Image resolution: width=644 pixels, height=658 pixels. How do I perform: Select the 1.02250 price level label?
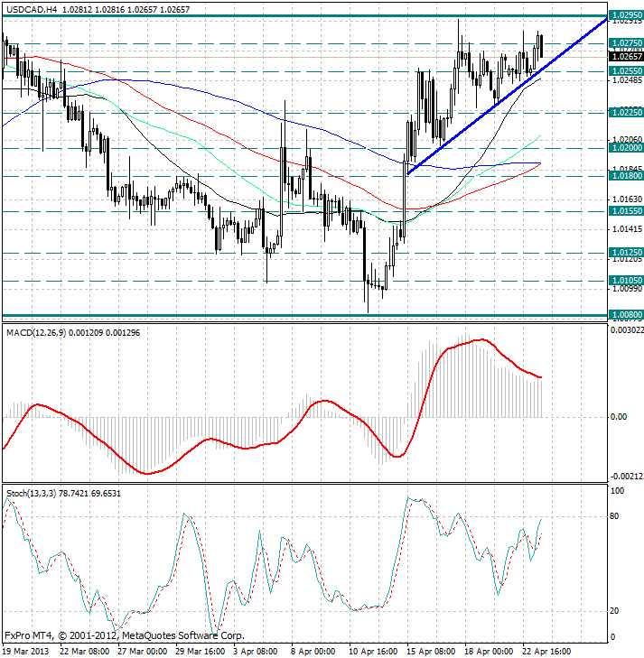pos(626,112)
